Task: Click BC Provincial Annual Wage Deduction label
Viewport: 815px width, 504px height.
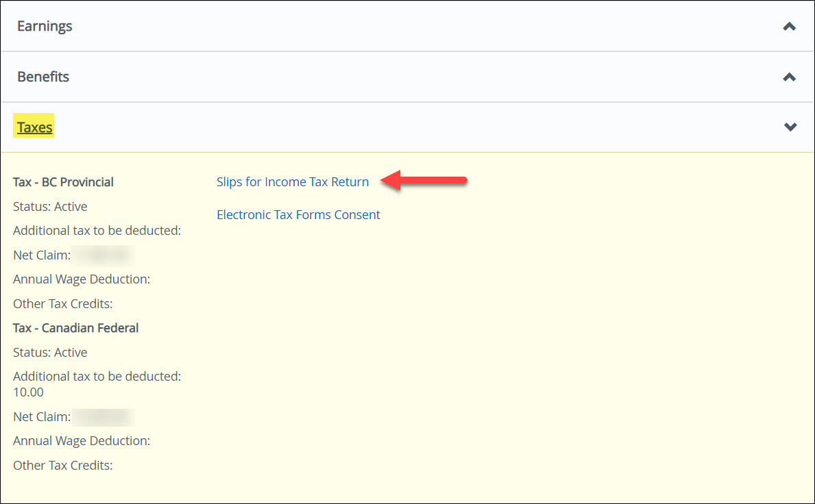Action: (x=82, y=279)
